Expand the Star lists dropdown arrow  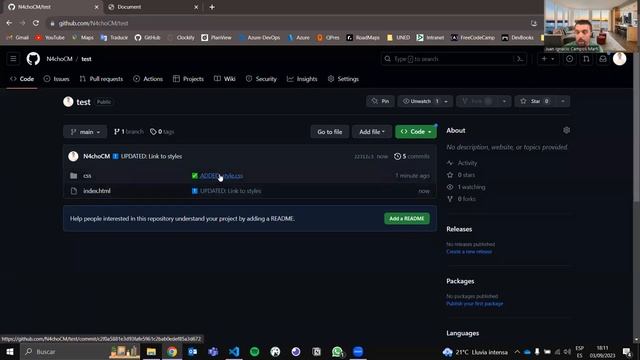(x=563, y=101)
